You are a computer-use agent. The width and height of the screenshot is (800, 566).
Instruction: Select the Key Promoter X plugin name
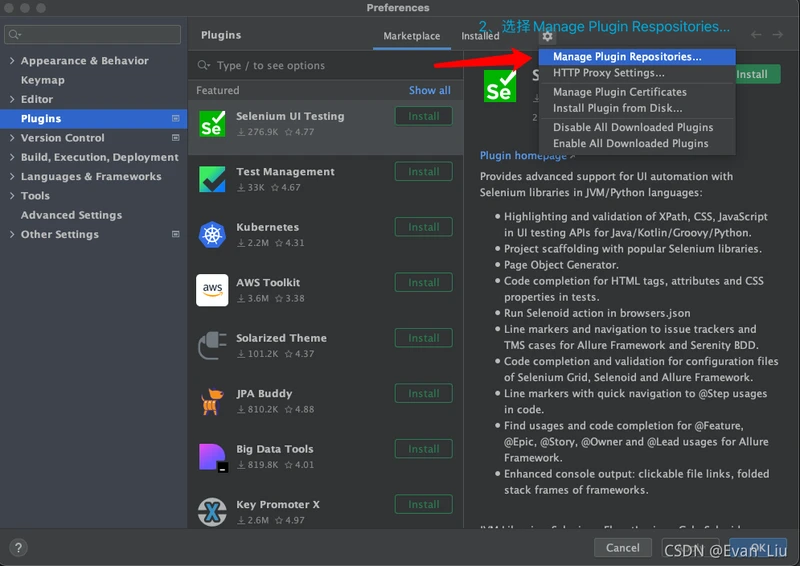pyautogui.click(x=278, y=504)
